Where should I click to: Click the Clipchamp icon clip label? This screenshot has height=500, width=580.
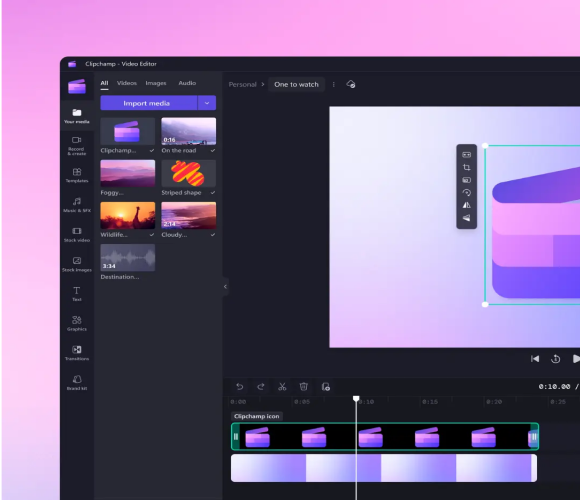[257, 416]
